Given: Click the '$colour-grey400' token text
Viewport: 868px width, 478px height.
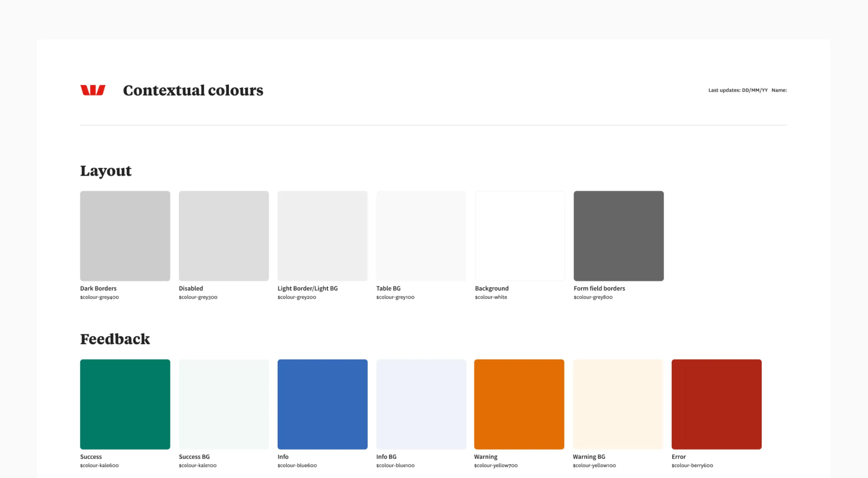Looking at the screenshot, I should 99,297.
